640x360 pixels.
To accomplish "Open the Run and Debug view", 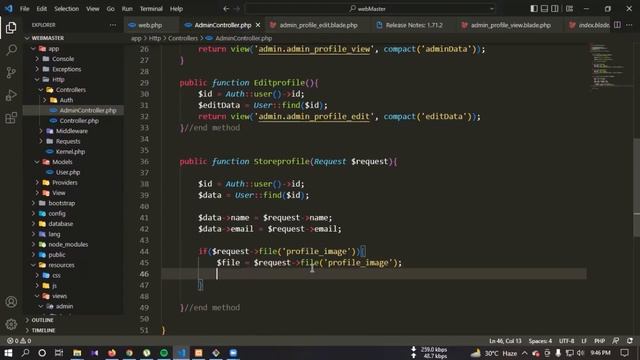I will pyautogui.click(x=11, y=95).
